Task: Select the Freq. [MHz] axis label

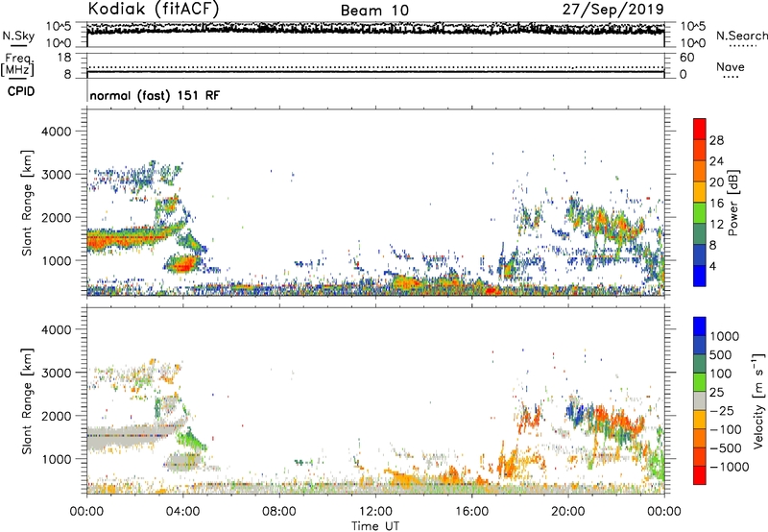Action: tap(18, 65)
